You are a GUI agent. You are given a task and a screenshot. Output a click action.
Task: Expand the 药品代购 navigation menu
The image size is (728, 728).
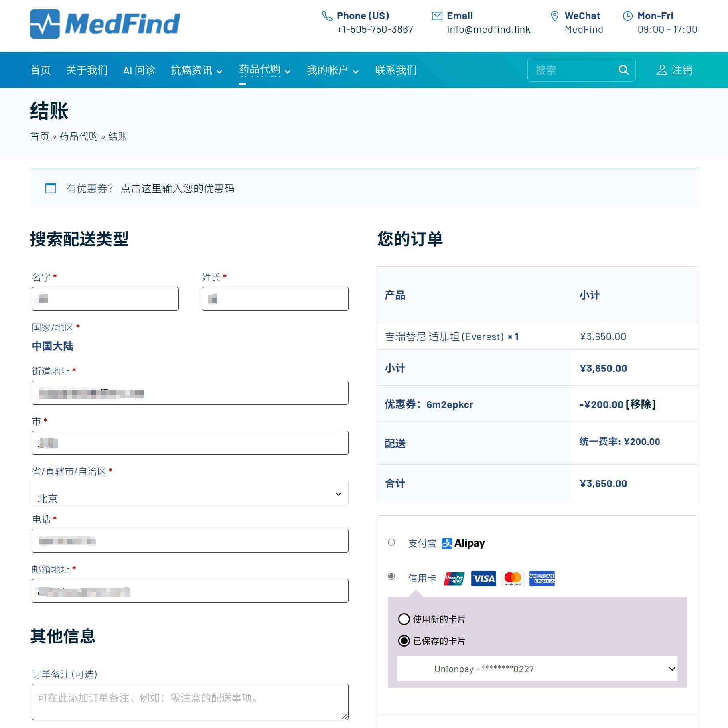(x=264, y=70)
